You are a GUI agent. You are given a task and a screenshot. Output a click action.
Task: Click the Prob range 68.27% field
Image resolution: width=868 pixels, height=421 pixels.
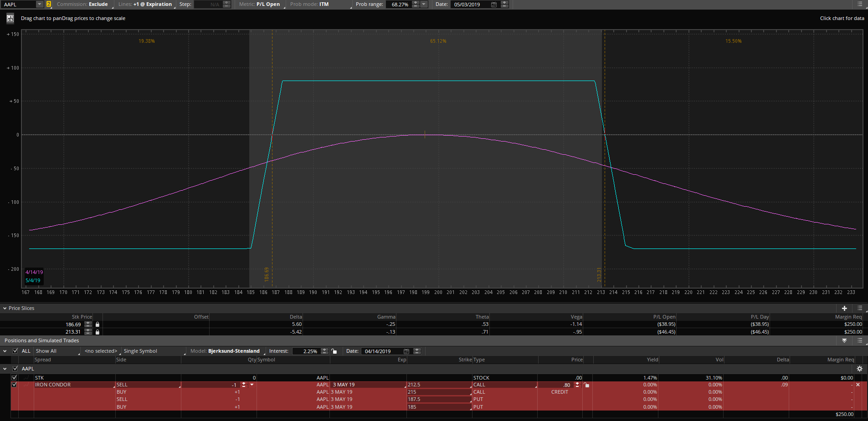399,4
